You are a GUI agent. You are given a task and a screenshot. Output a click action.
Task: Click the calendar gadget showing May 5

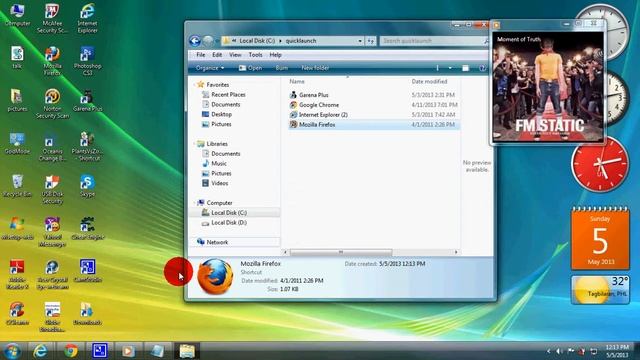(x=600, y=238)
